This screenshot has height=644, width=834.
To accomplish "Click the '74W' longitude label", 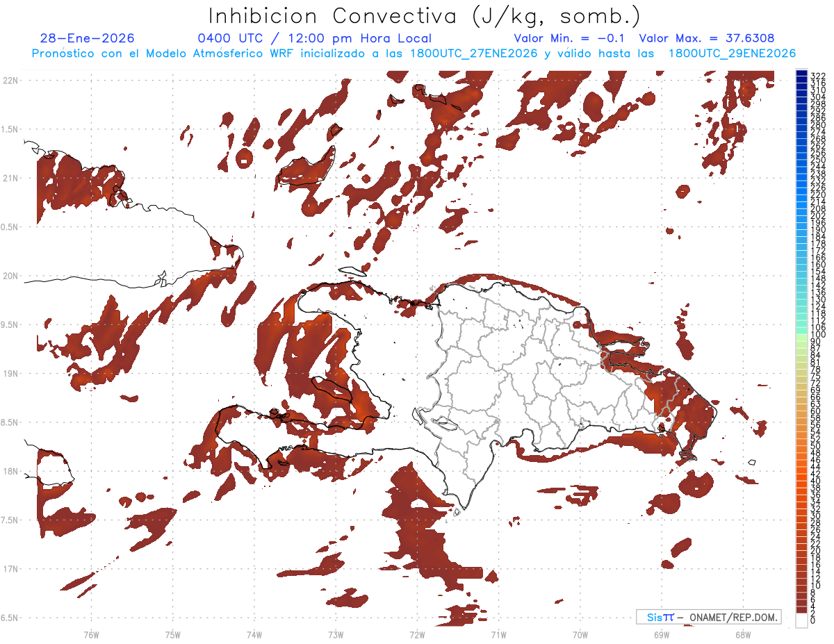I will tap(254, 634).
